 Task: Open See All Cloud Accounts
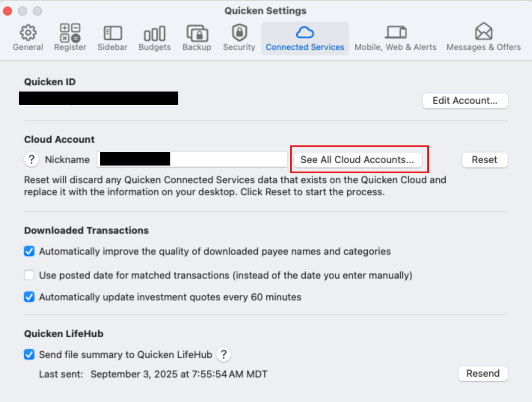point(358,160)
